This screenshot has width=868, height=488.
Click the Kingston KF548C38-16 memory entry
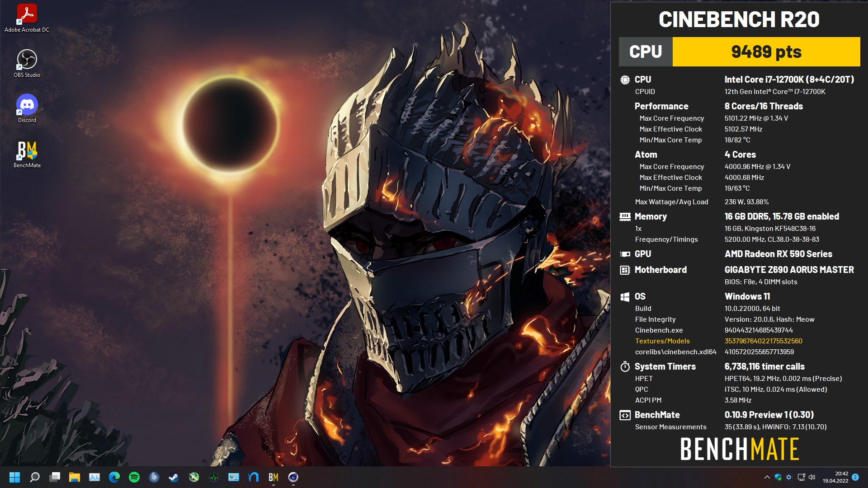coord(770,229)
